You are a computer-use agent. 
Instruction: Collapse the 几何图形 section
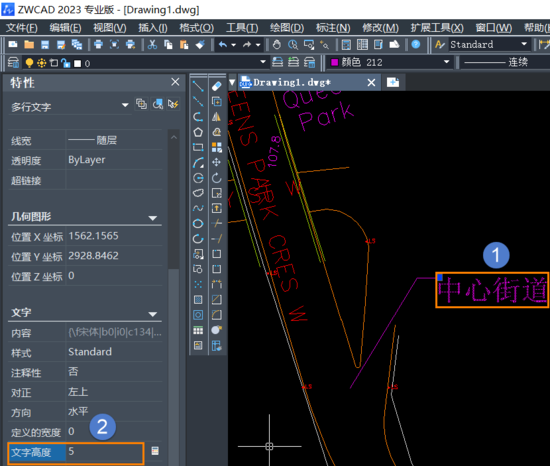pos(153,218)
